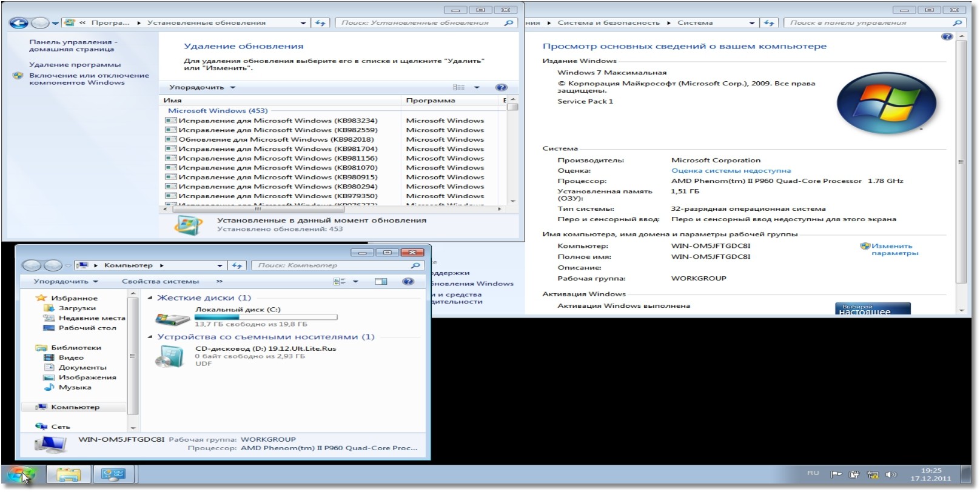Open view options arrow in updates toolbar

pos(477,87)
